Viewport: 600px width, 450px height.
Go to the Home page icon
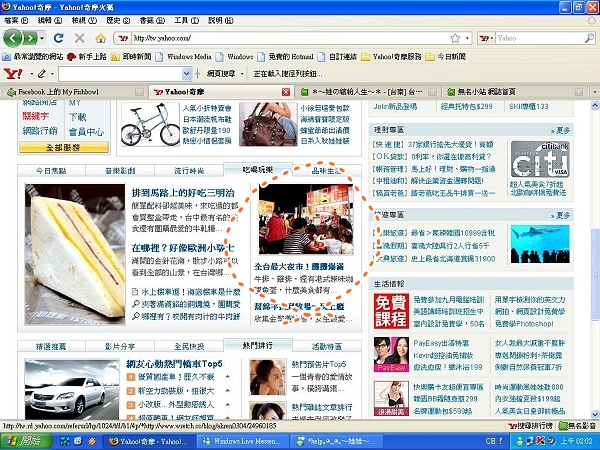(101, 38)
